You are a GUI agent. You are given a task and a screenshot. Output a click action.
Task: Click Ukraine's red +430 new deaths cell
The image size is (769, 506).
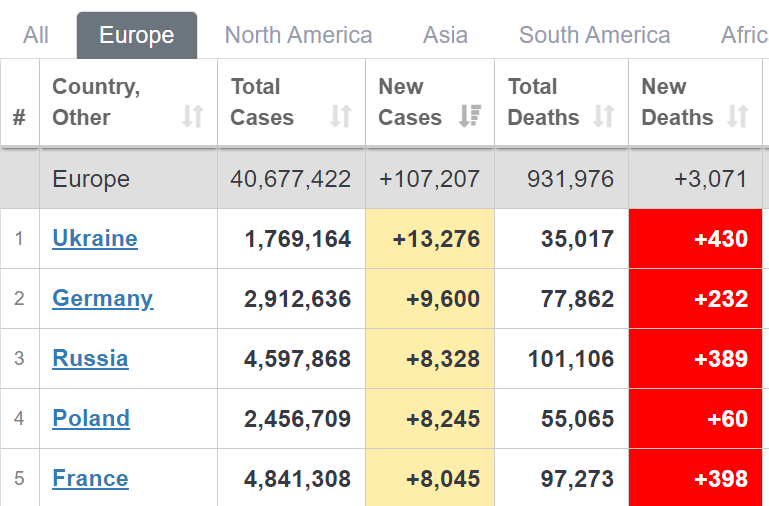[x=698, y=239]
